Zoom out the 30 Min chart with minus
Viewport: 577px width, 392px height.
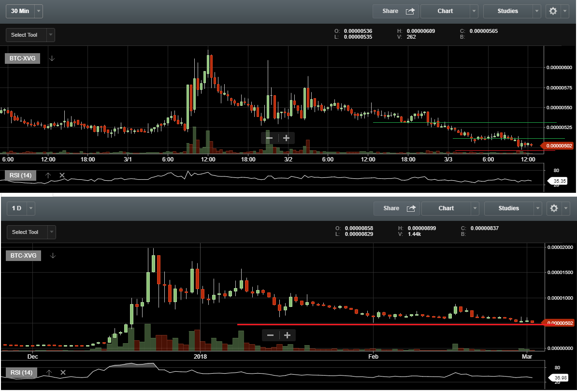click(x=269, y=138)
